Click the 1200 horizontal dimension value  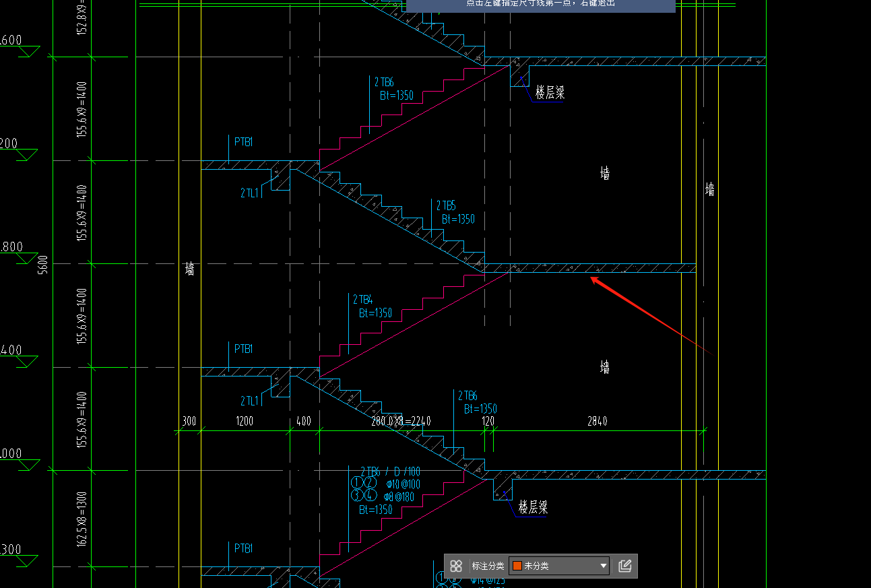pos(244,422)
